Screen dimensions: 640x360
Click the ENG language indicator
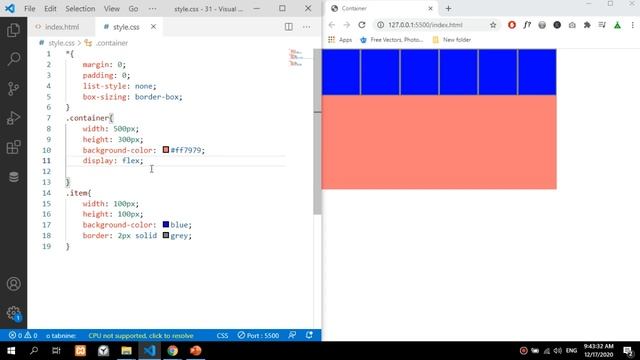click(x=571, y=351)
